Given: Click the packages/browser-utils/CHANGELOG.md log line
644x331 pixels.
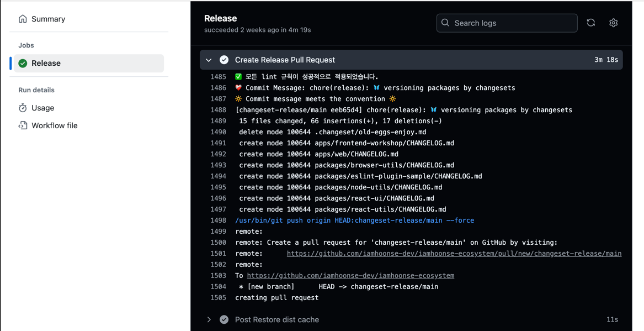Looking at the screenshot, I should [x=347, y=165].
